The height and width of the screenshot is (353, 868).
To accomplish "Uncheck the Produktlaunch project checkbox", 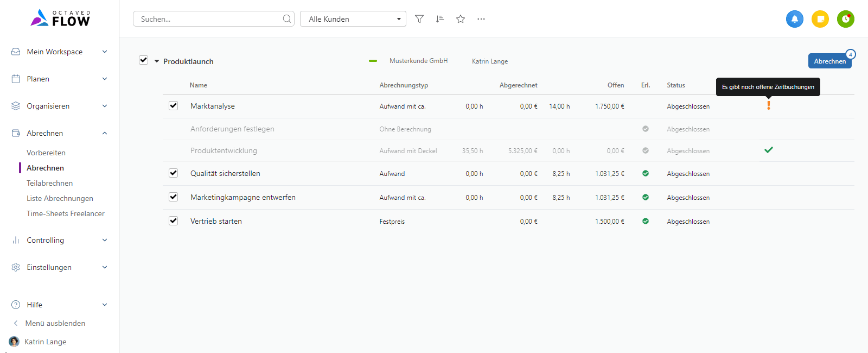I will [144, 60].
